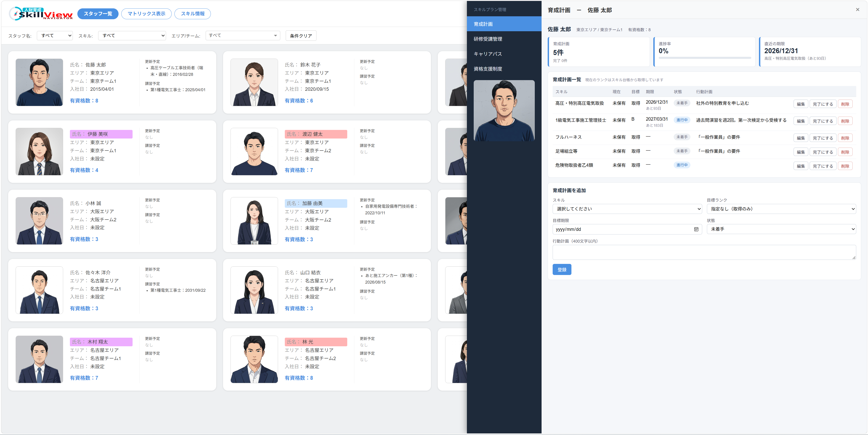Image resolution: width=868 pixels, height=435 pixels.
Task: Click the 条件クリア button
Action: coord(301,36)
